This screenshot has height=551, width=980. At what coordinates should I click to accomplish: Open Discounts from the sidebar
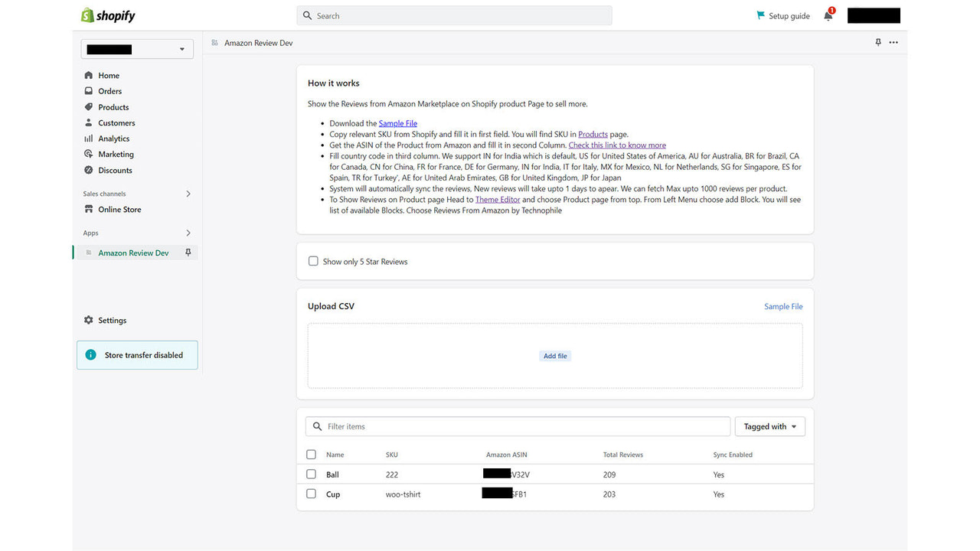pyautogui.click(x=90, y=169)
